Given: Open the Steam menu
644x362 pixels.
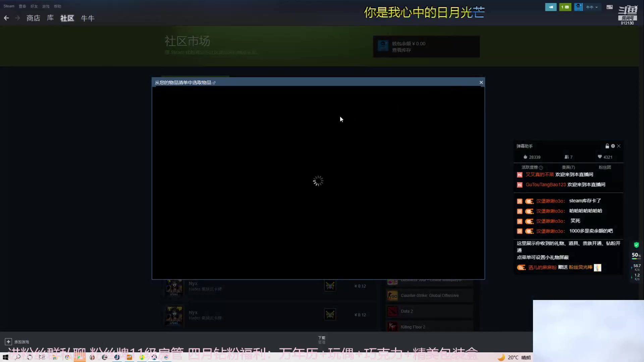Looking at the screenshot, I should pyautogui.click(x=9, y=6).
